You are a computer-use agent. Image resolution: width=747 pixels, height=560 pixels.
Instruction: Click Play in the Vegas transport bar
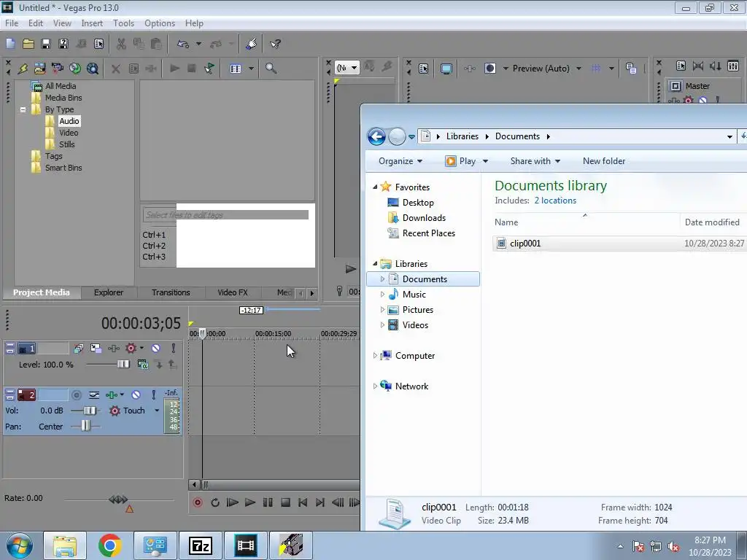click(x=249, y=502)
